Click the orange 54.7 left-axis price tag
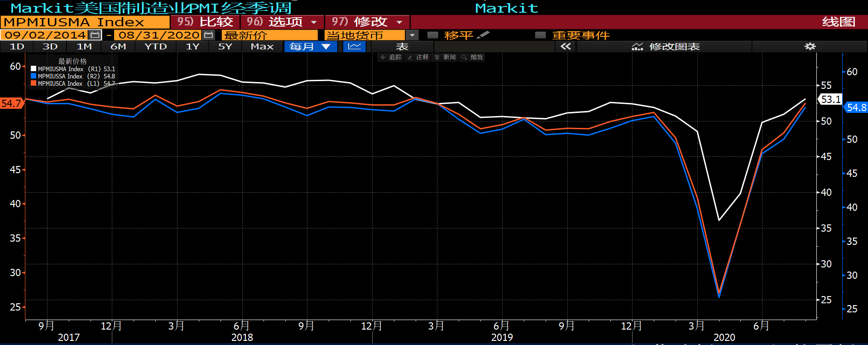 pos(11,103)
